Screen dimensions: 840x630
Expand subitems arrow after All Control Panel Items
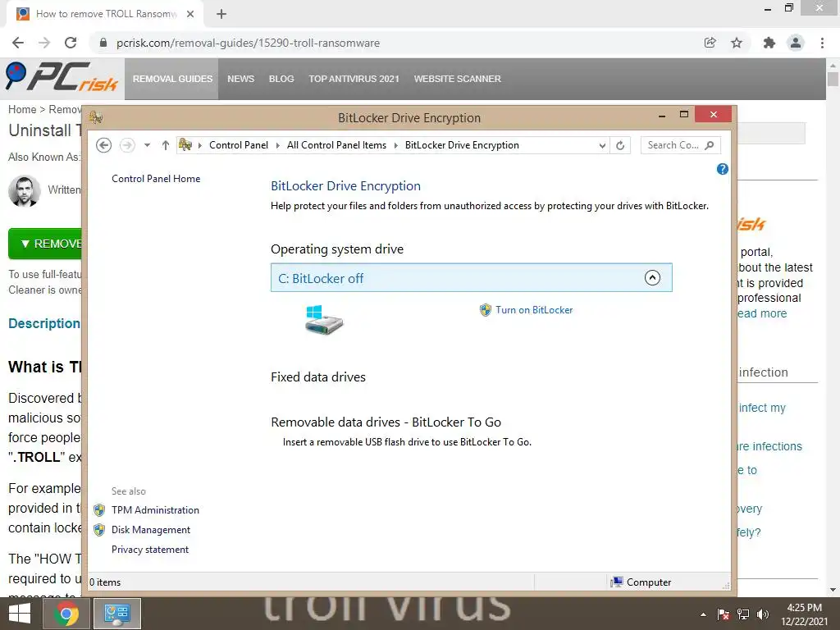tap(396, 145)
